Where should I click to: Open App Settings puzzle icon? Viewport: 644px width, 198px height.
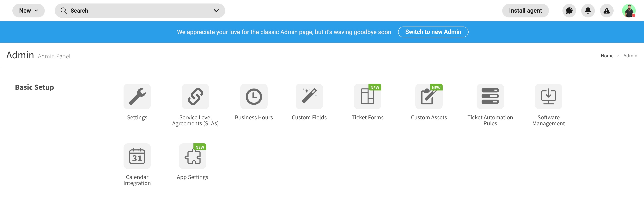coord(192,156)
